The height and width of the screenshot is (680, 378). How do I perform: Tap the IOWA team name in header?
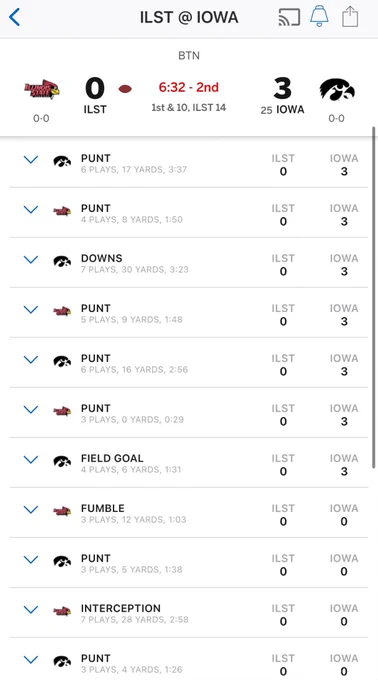click(290, 110)
